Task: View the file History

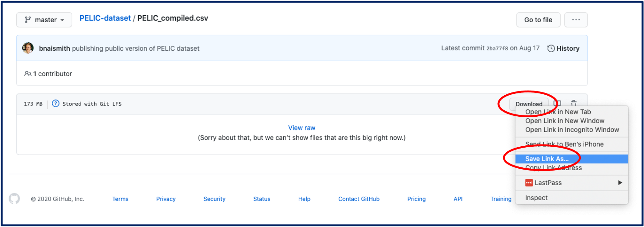Action: tap(563, 48)
